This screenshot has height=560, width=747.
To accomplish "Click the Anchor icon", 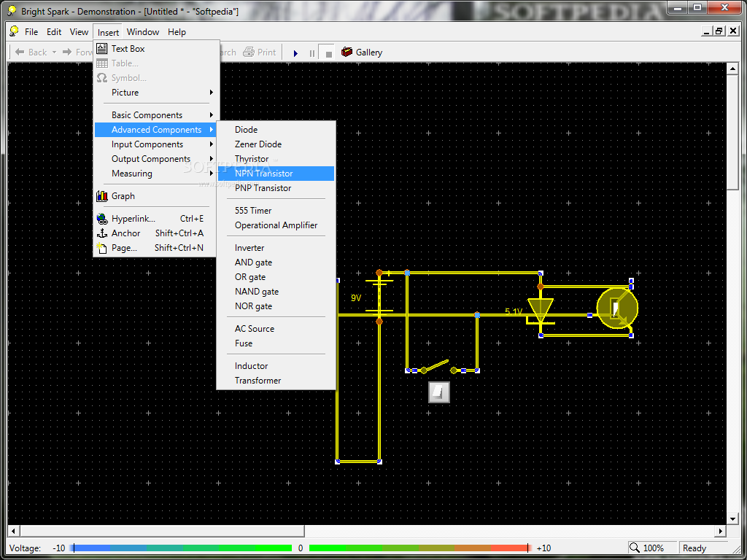I will coord(102,233).
